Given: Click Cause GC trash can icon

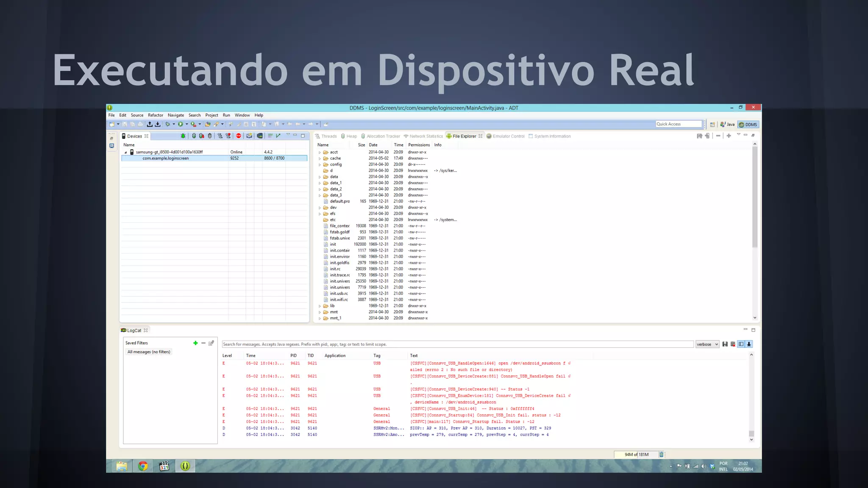Looking at the screenshot, I should [x=210, y=136].
